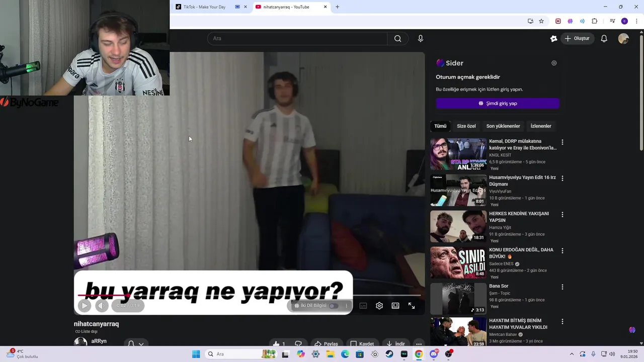Click the video time display 0:02 / 0:19
Viewport: 644px width, 362px height.
pyautogui.click(x=128, y=305)
